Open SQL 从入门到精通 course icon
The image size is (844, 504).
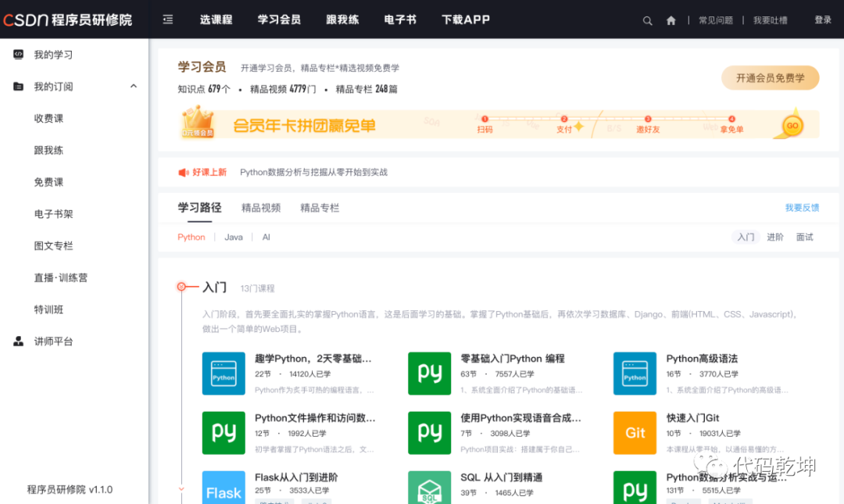pyautogui.click(x=429, y=488)
